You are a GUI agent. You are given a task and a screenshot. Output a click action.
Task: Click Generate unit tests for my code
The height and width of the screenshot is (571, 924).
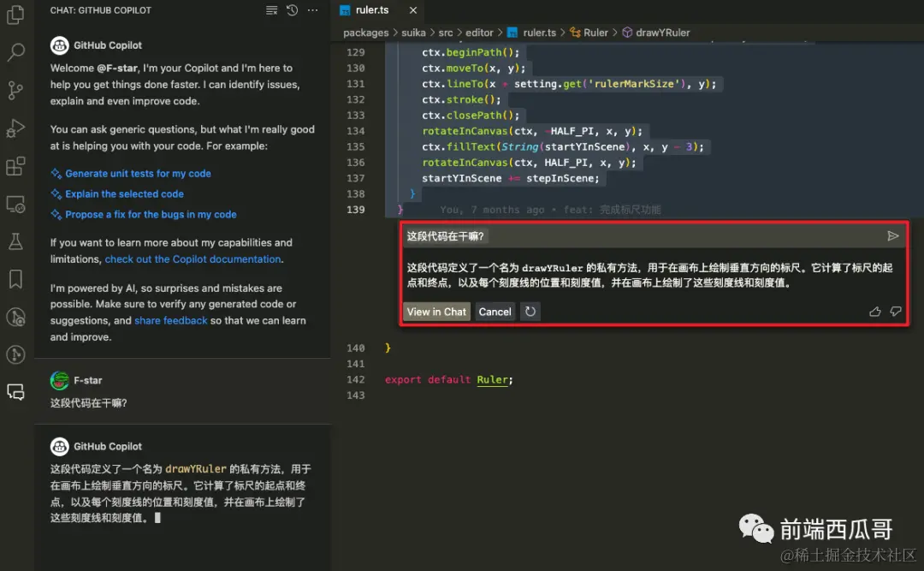pyautogui.click(x=138, y=174)
